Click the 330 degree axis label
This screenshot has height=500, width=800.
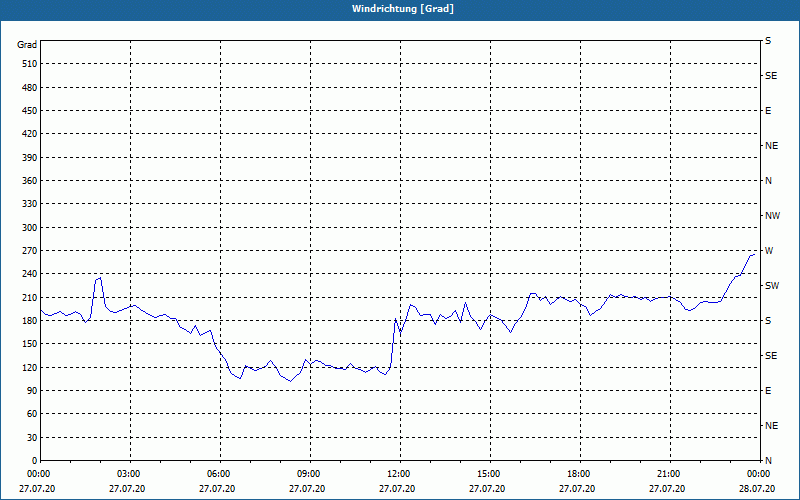(x=30, y=204)
